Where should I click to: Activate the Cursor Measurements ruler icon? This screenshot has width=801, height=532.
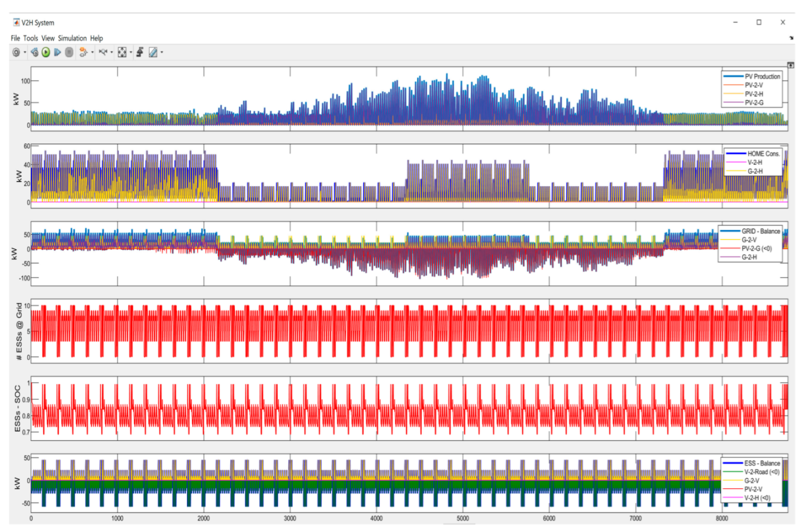[x=153, y=53]
